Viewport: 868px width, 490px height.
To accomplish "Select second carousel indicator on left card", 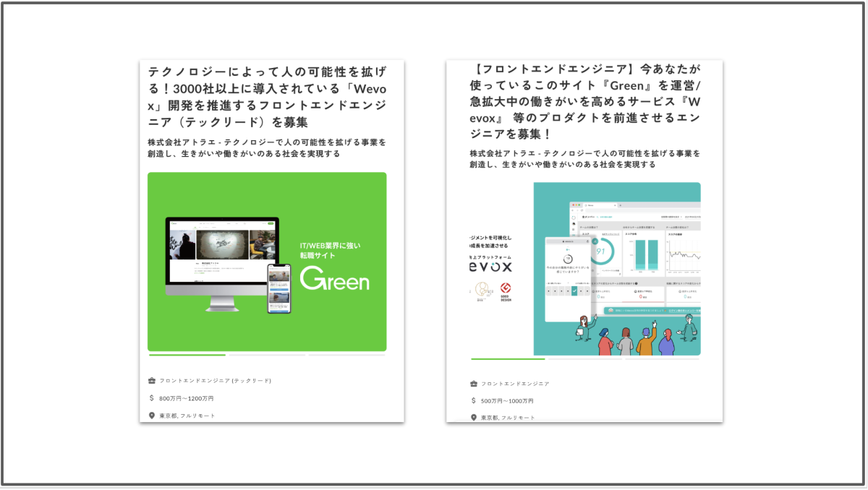I will point(267,355).
